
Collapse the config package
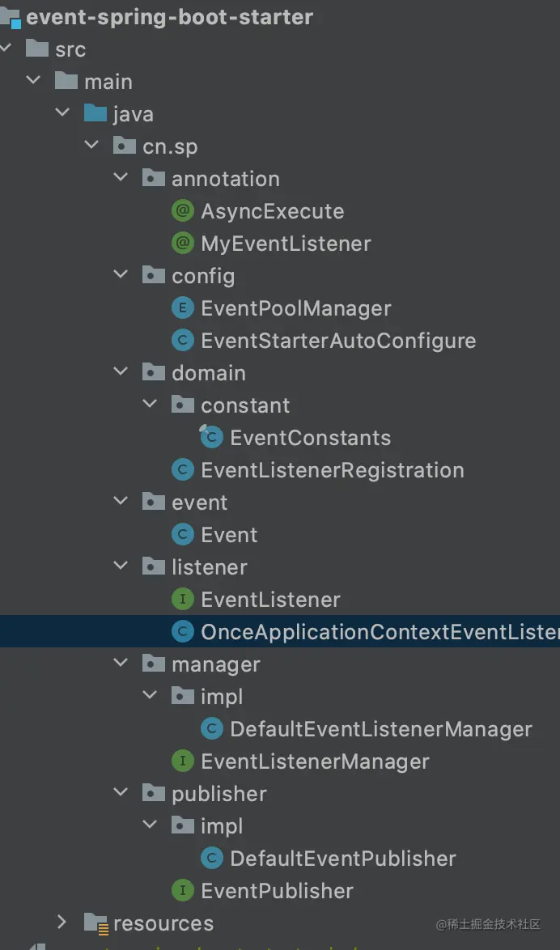(120, 274)
